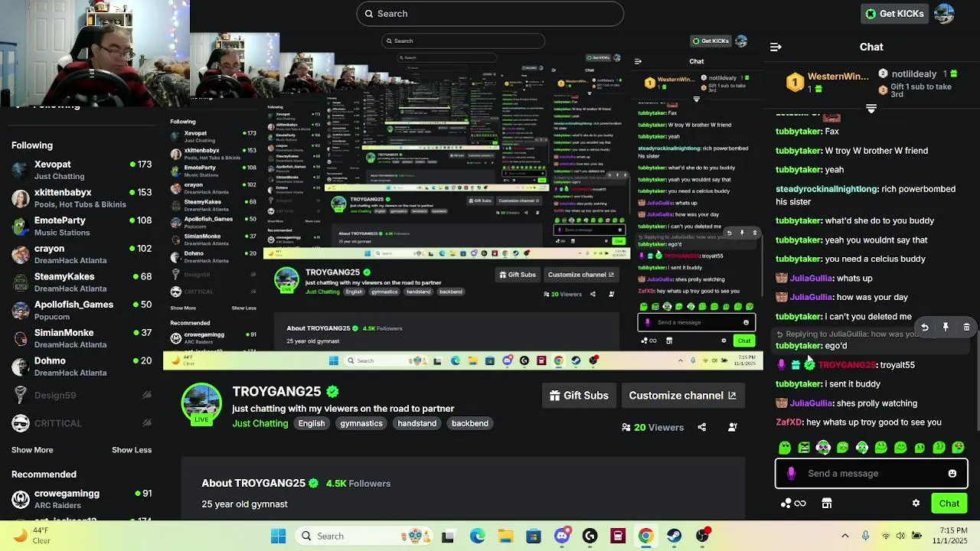Screen dimensions: 980x551
Task: Switch to Google Chrome on the taskbar
Action: click(646, 536)
